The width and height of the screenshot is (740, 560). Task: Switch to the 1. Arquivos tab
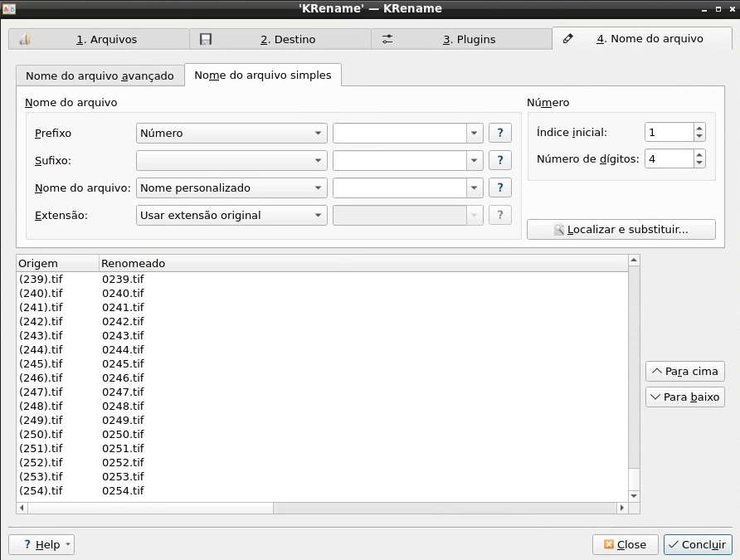click(x=99, y=39)
